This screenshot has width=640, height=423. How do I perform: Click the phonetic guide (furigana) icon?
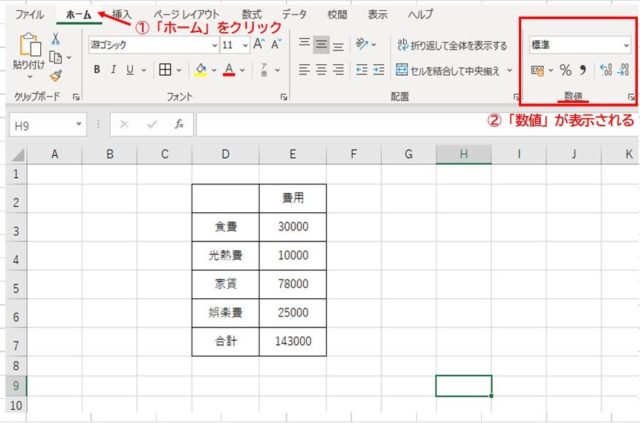pyautogui.click(x=264, y=70)
